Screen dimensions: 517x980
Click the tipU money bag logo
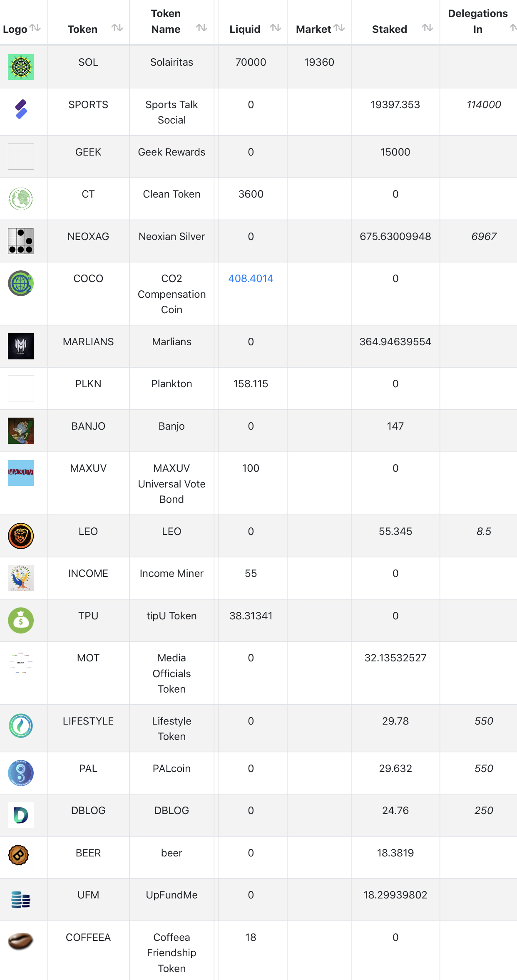tap(21, 620)
